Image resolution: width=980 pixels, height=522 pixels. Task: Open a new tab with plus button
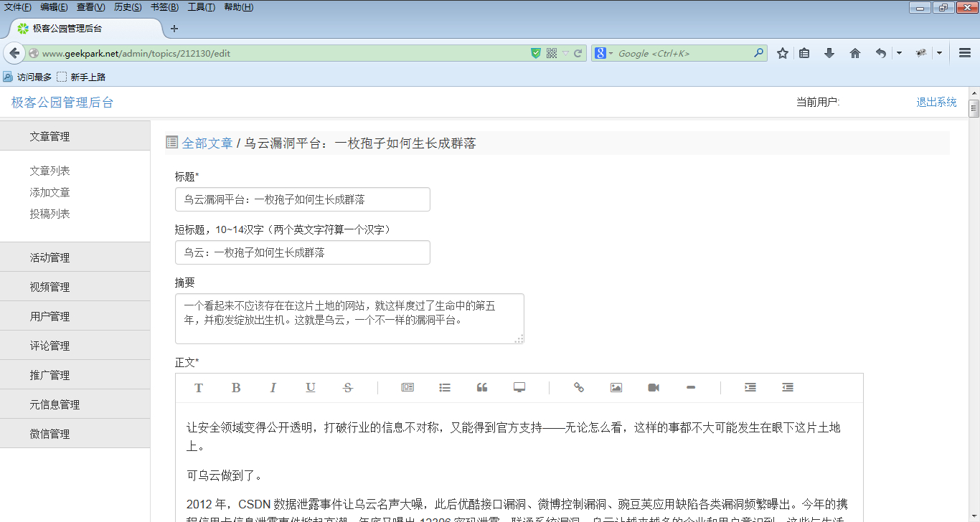click(174, 29)
